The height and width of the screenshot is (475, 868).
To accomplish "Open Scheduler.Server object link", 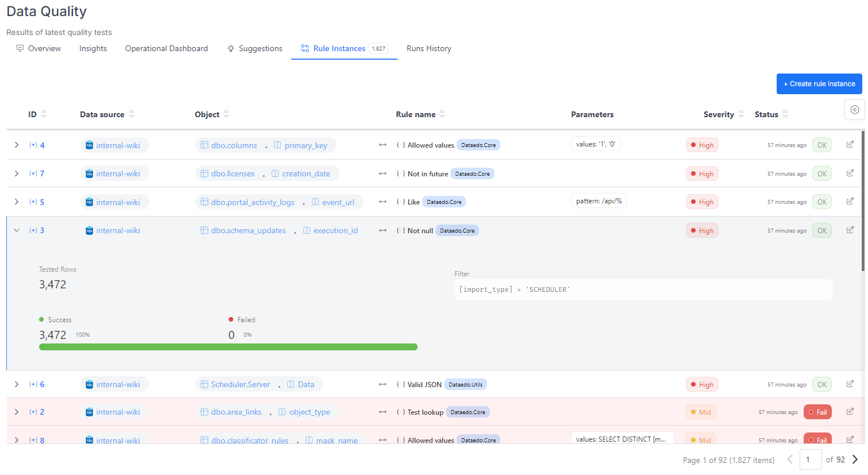I will tap(240, 384).
